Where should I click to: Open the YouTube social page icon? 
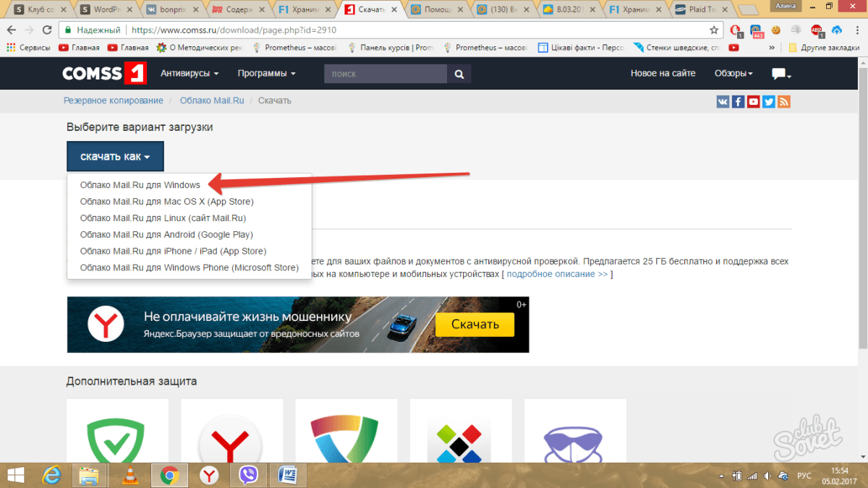pyautogui.click(x=753, y=101)
